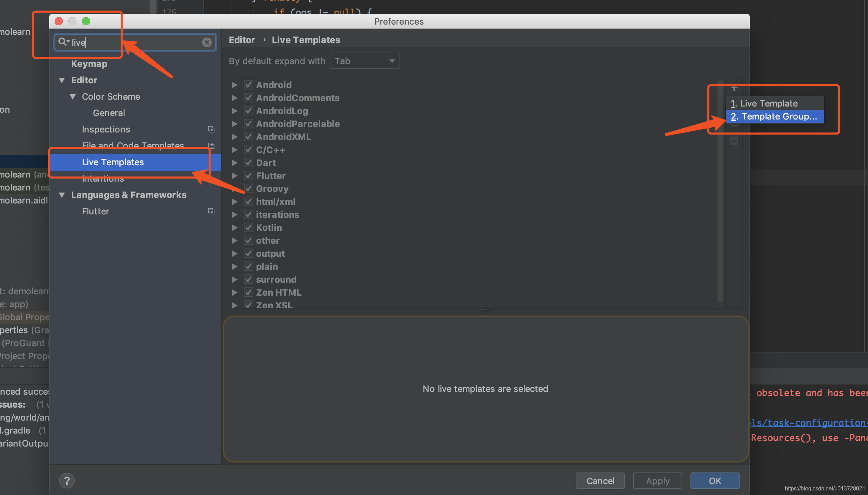Click the Cancel button

coord(600,481)
